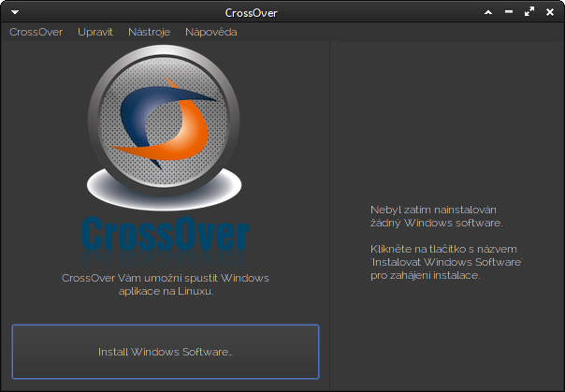Open the Nástroje menu
Image resolution: width=565 pixels, height=392 pixels.
(x=149, y=32)
